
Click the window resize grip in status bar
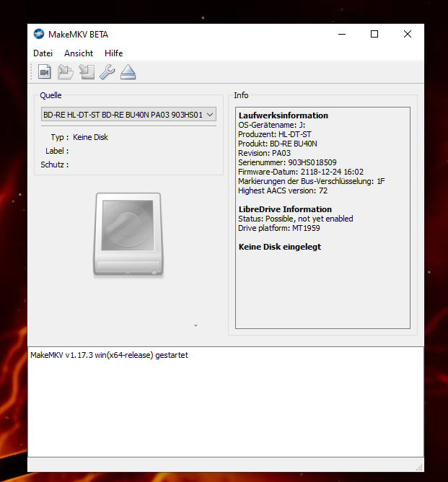419,468
